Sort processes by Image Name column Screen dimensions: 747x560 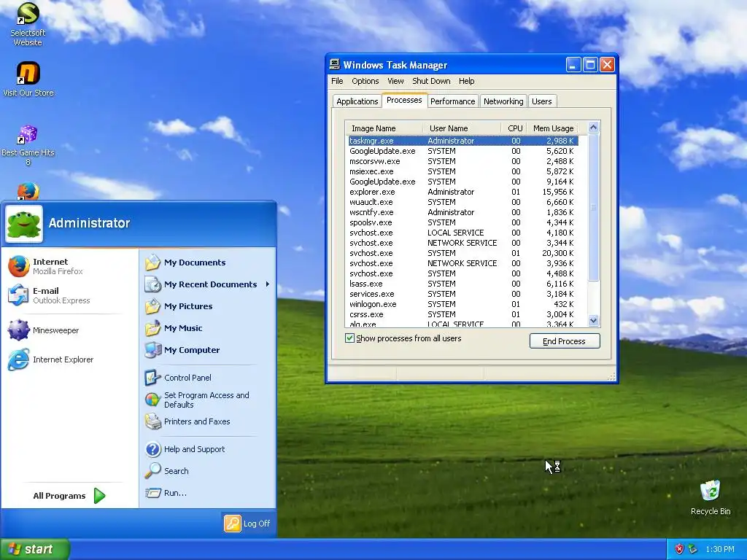pos(384,128)
